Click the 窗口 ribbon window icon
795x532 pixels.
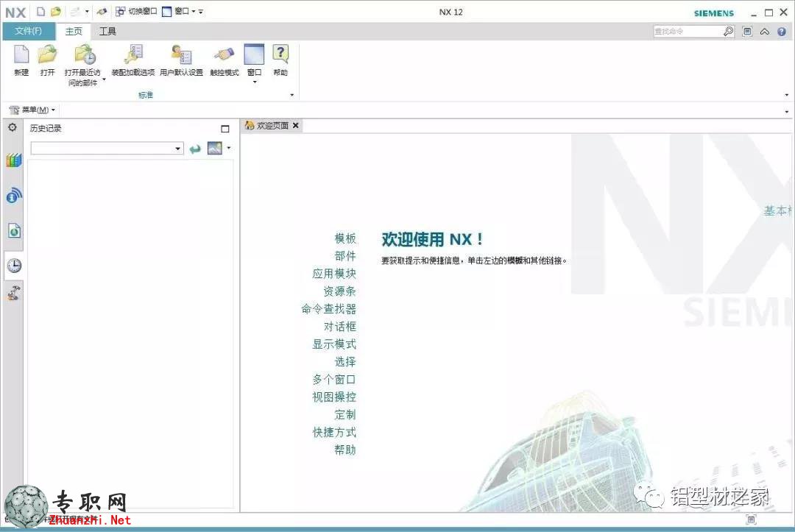tap(254, 54)
